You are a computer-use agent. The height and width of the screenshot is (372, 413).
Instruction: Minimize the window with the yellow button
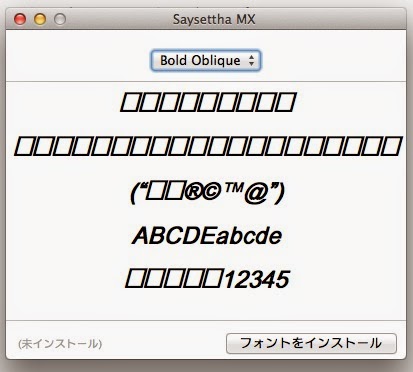pos(40,19)
